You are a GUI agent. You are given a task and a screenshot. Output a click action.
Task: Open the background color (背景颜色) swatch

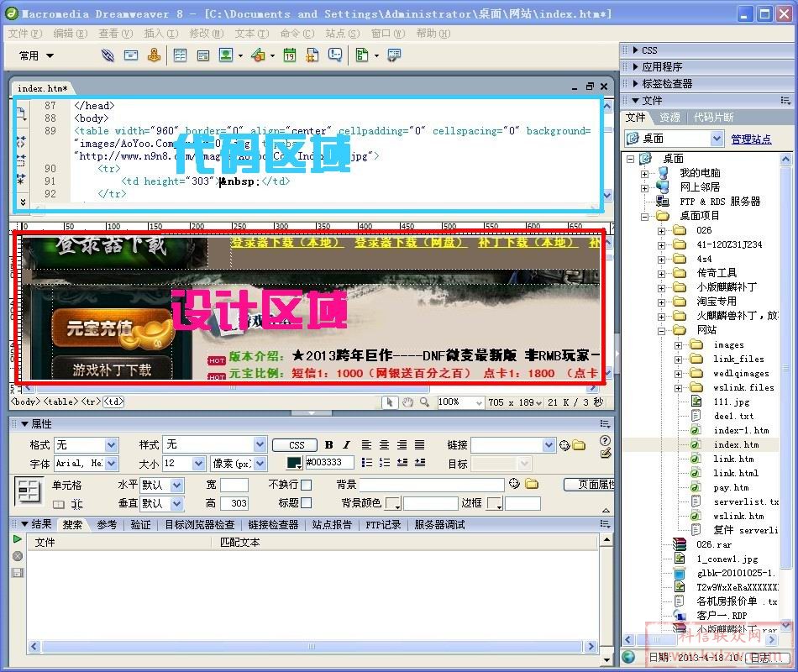pos(393,503)
